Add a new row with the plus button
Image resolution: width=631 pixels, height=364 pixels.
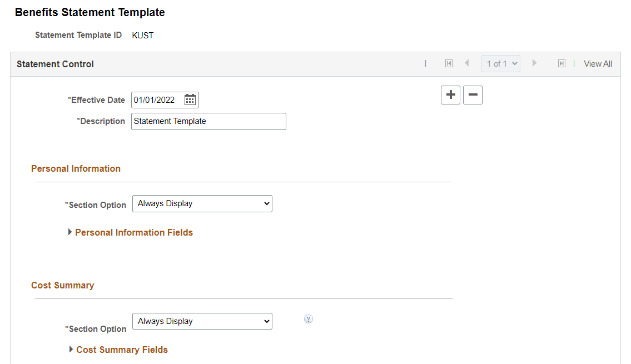(x=450, y=95)
